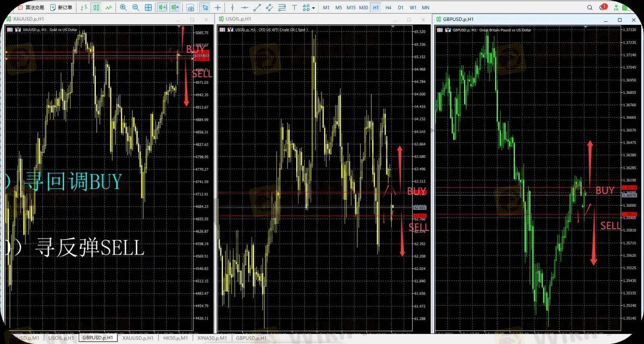
Task: Select the line chart display icon
Action: [109, 8]
